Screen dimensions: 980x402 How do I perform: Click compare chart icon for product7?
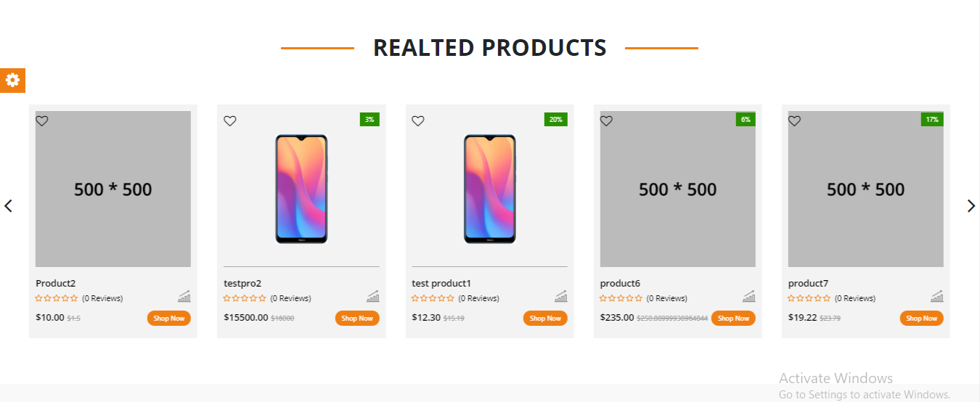[937, 296]
